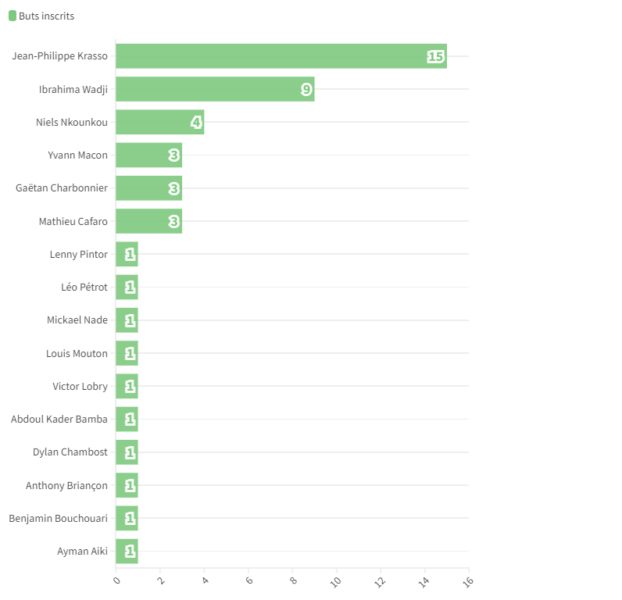Click the Anthony Briançon name label
Viewport: 622px width, 600px height.
coord(67,485)
